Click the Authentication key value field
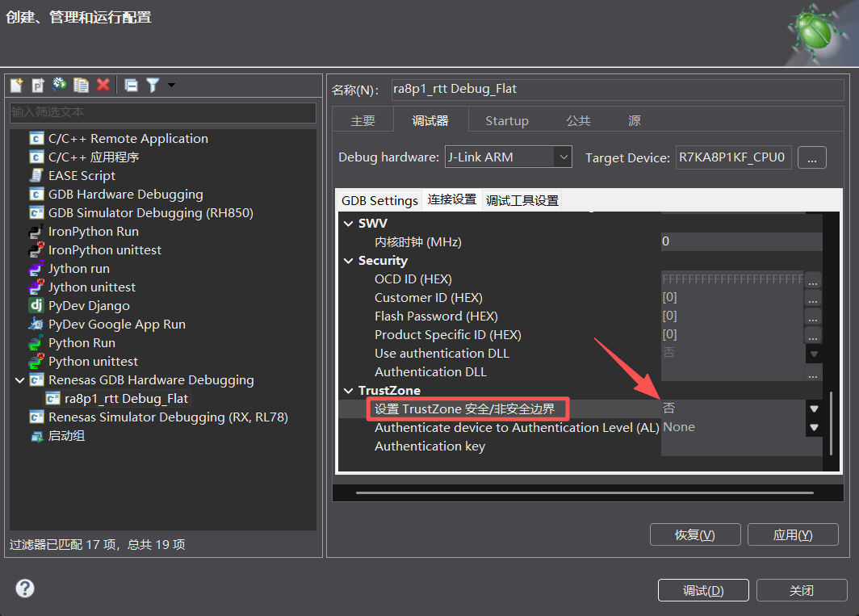Viewport: 859px width, 616px height. click(742, 446)
